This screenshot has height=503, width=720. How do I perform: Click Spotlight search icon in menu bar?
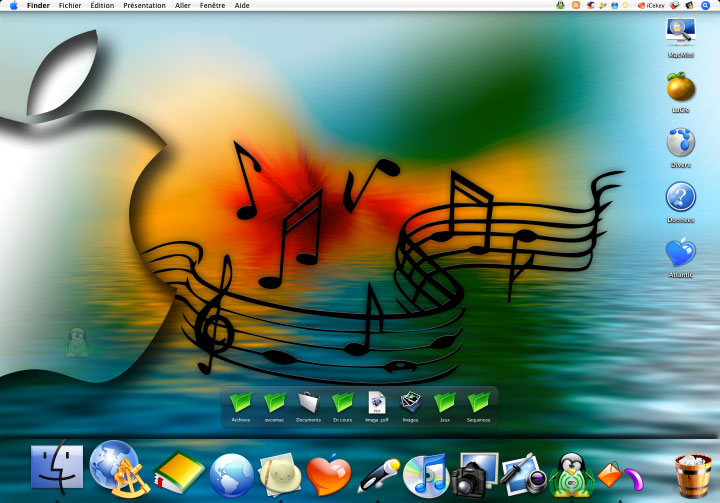click(705, 6)
